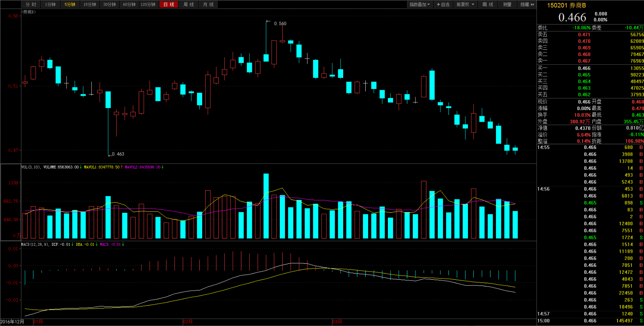Select the 120分钟 period tab
Viewport: 644px width, 326px height.
[x=148, y=4]
